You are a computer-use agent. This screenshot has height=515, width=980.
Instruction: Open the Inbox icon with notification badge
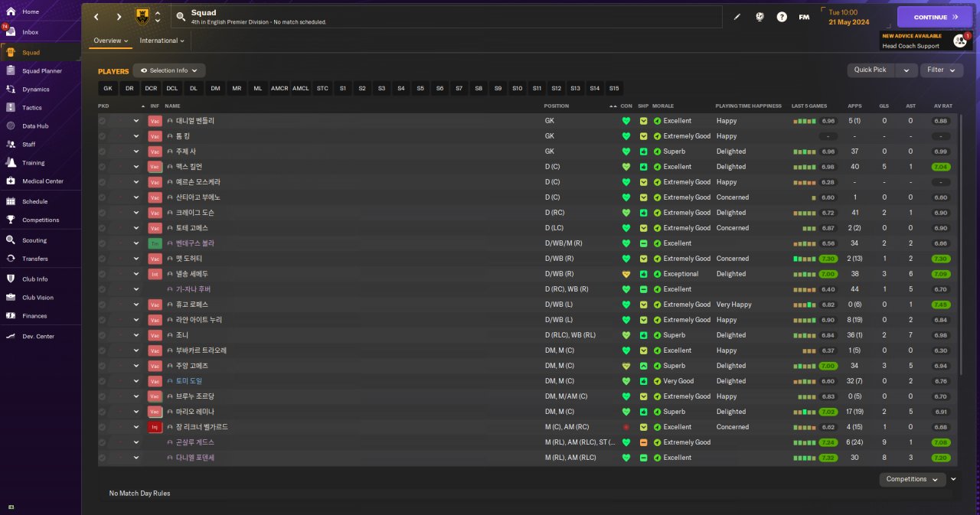tap(11, 32)
